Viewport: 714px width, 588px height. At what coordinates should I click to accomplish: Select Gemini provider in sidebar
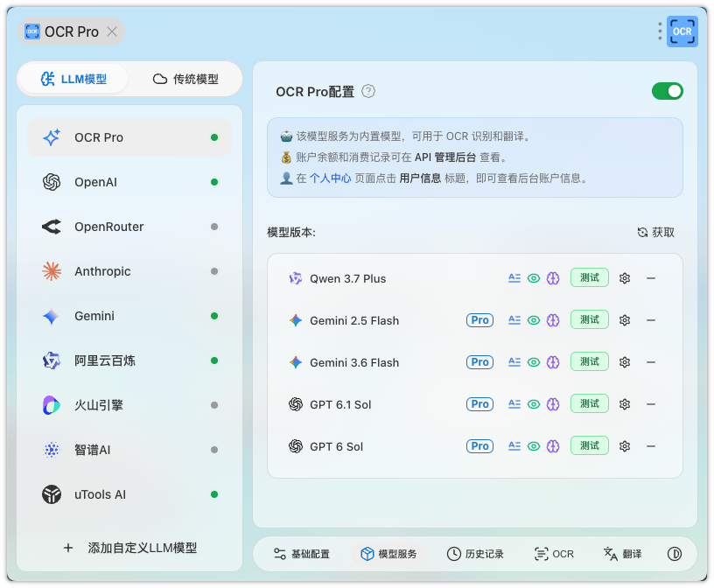point(129,316)
